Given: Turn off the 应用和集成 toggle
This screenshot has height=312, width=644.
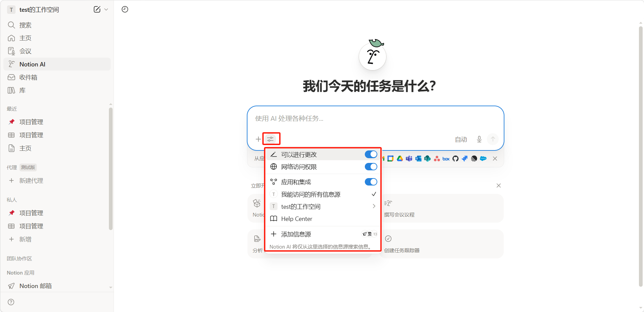Looking at the screenshot, I should pos(371,182).
